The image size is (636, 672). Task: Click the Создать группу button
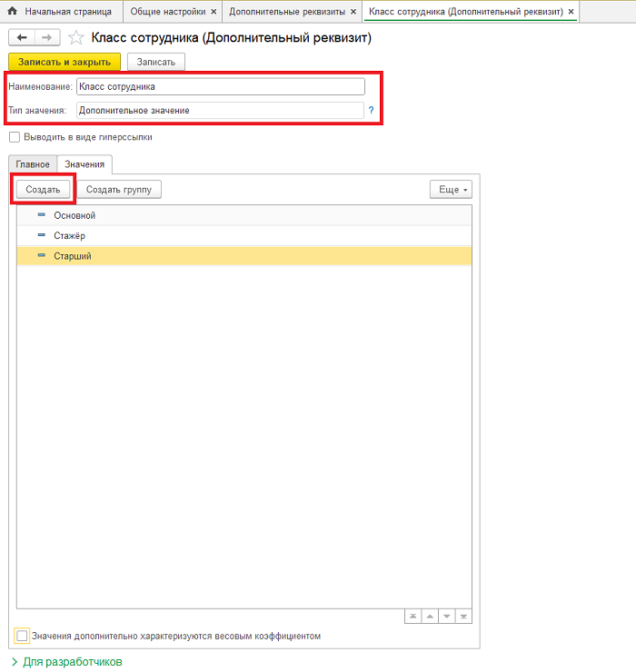click(x=119, y=190)
